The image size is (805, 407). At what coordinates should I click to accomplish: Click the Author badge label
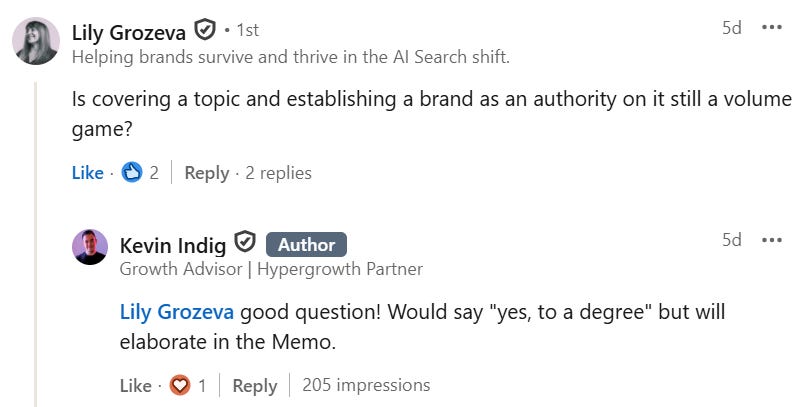pos(306,245)
